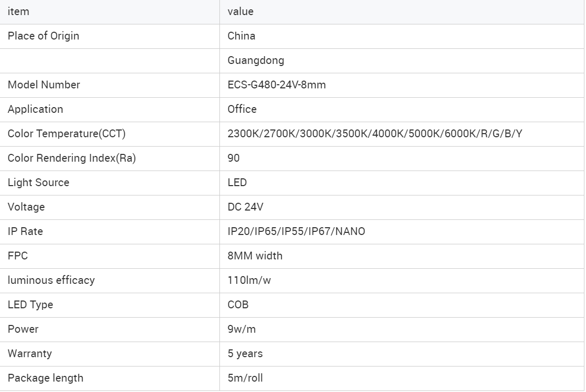Screen dimensions: 586x392
Task: Select the 'Model Number' label
Action: 44,85
